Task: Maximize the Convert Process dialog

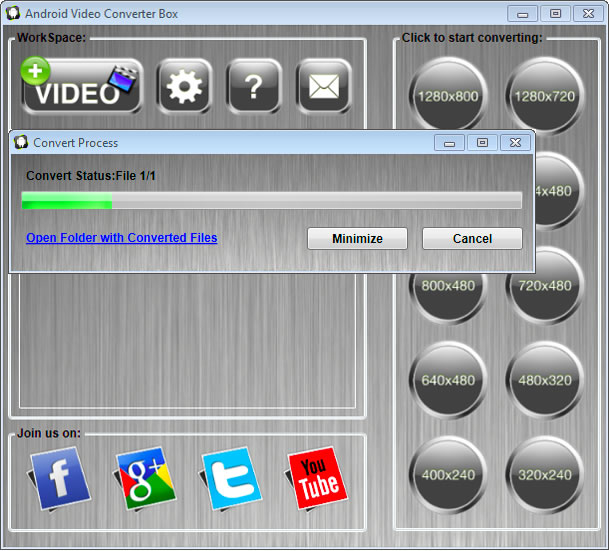Action: click(x=482, y=143)
